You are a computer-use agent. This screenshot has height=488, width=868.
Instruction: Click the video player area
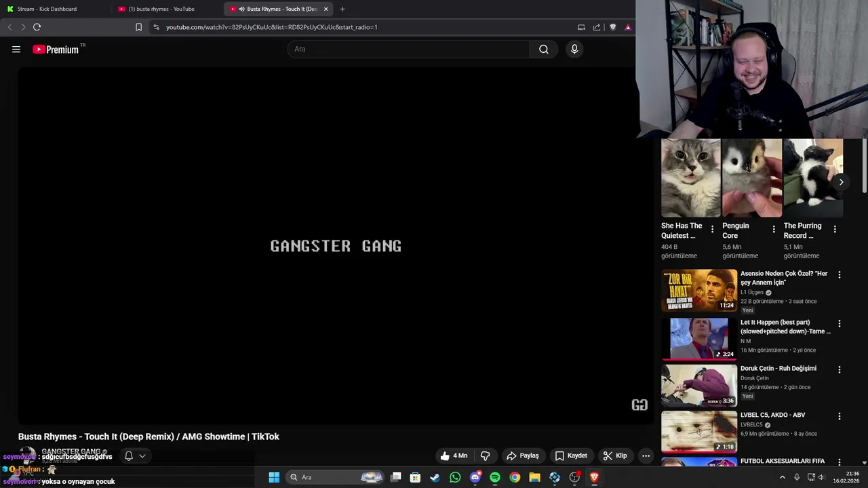pyautogui.click(x=336, y=246)
